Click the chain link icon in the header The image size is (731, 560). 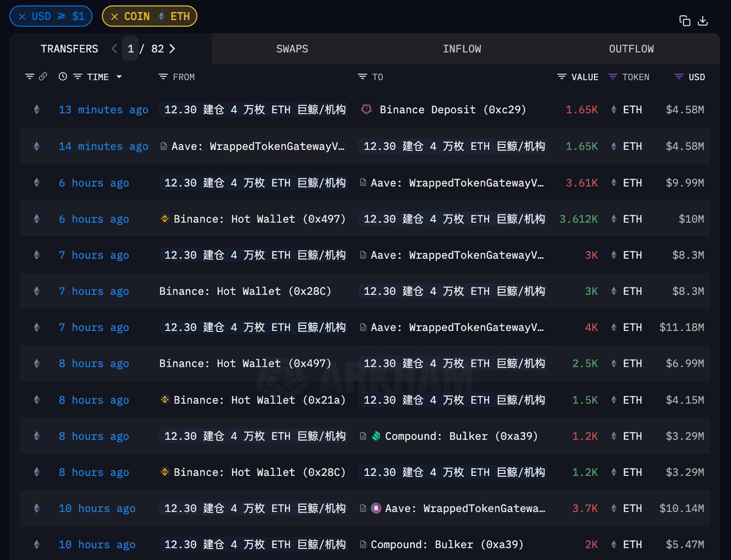(43, 77)
